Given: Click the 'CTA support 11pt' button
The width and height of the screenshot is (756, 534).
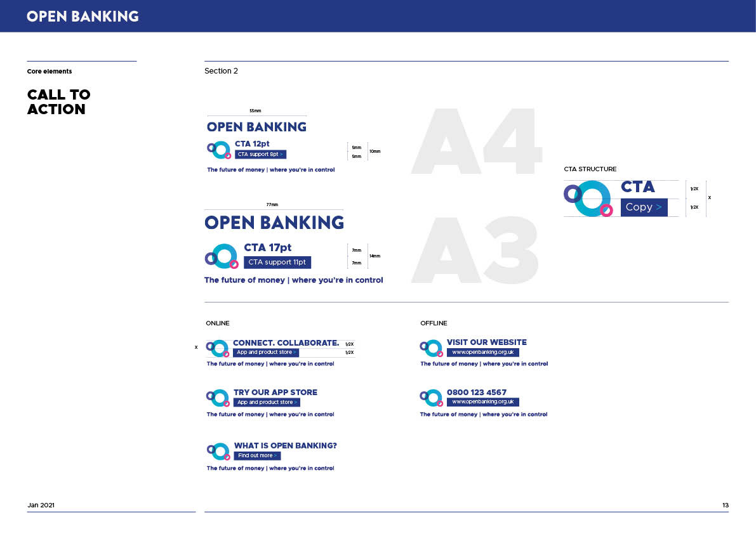Looking at the screenshot, I should 277,263.
